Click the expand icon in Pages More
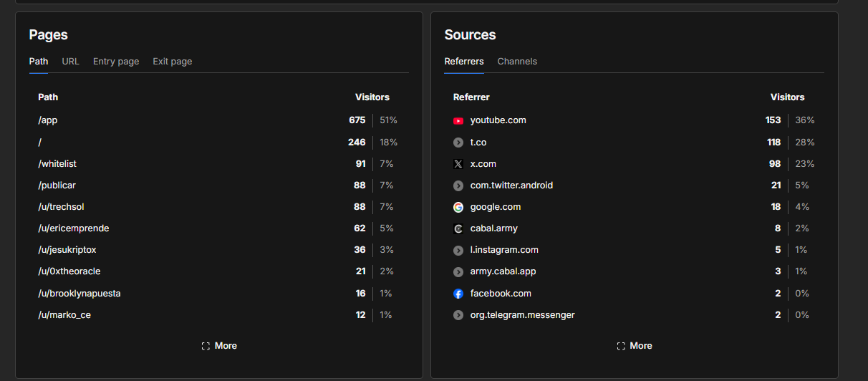The width and height of the screenshot is (868, 381). [x=206, y=346]
